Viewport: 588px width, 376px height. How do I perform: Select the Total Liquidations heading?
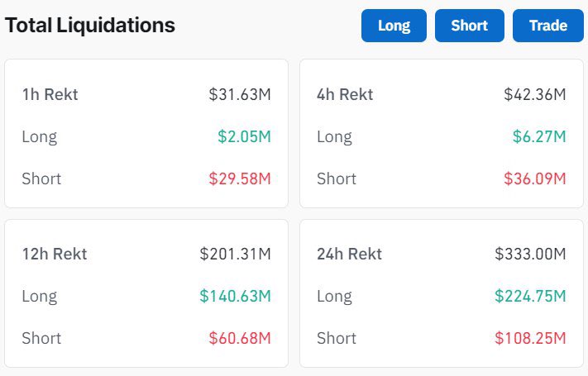[x=90, y=26]
